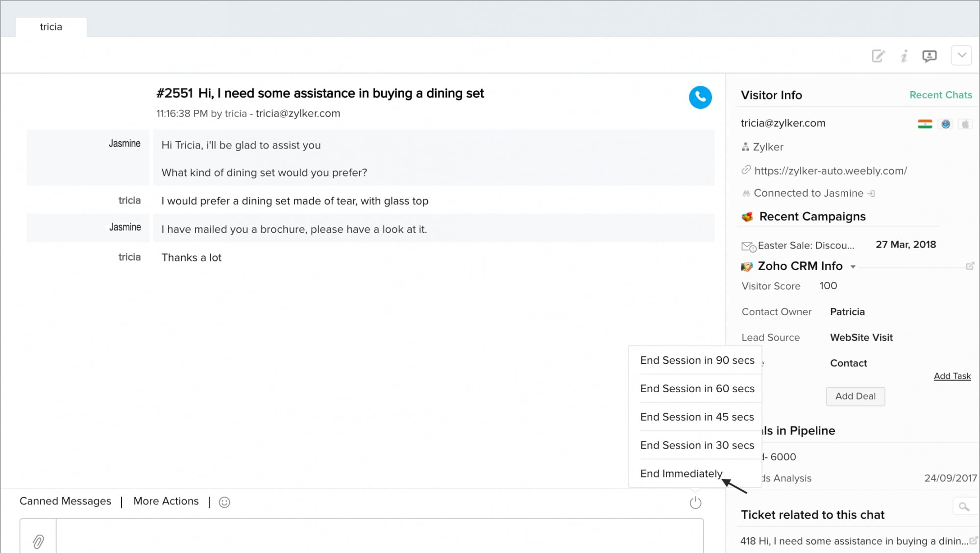
Task: Select End Immediately option
Action: tap(681, 474)
